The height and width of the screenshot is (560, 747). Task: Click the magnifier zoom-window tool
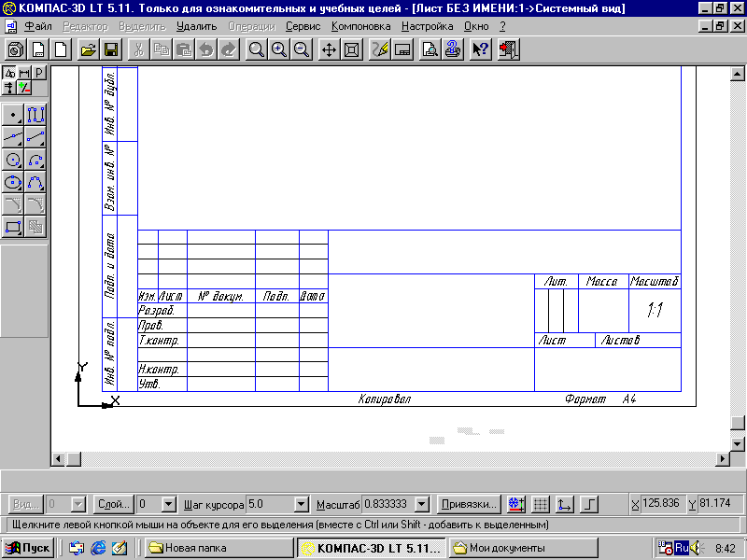click(x=256, y=49)
